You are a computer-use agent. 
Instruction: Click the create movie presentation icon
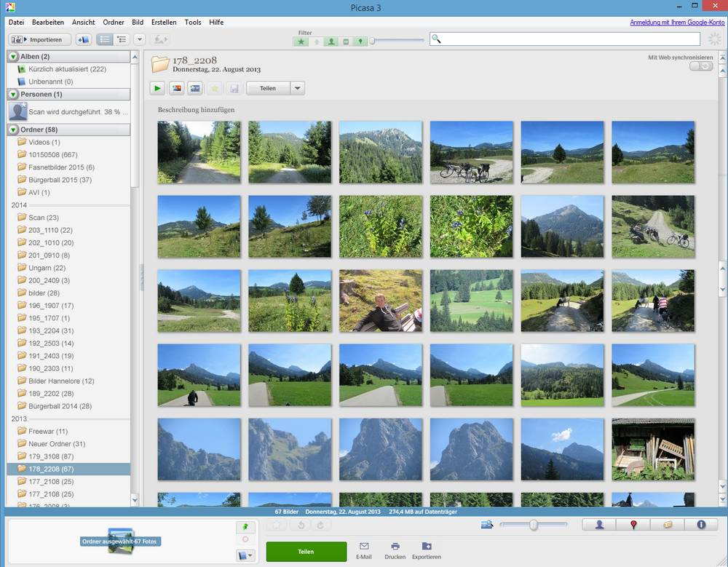pyautogui.click(x=195, y=89)
